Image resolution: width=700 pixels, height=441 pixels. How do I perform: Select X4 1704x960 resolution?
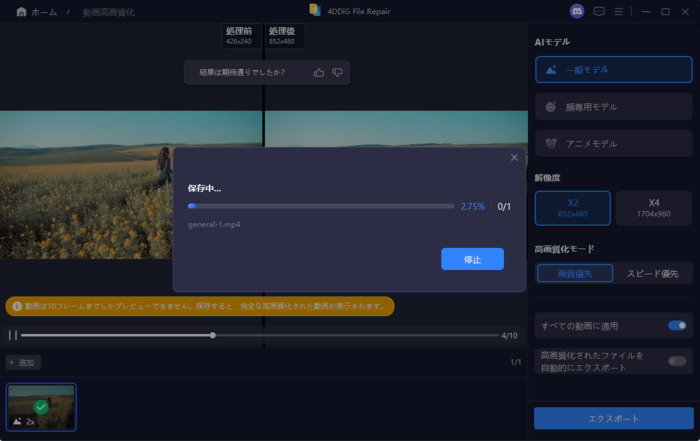tap(654, 207)
